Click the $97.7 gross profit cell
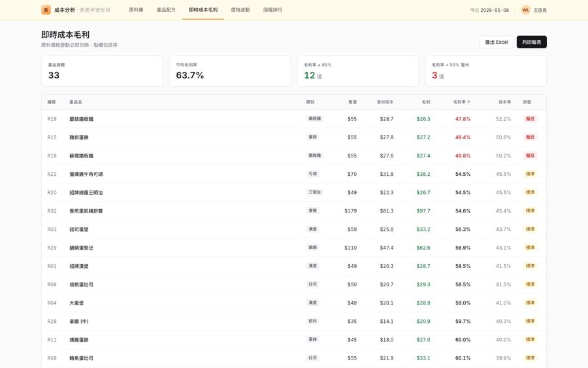This screenshot has width=588, height=368. [x=423, y=211]
